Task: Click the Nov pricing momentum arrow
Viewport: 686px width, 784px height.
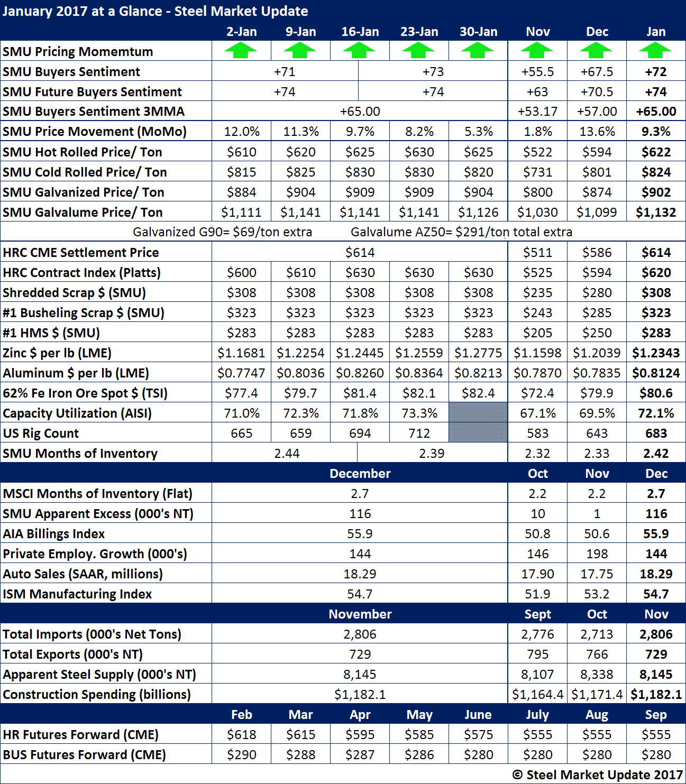Action: coord(537,51)
